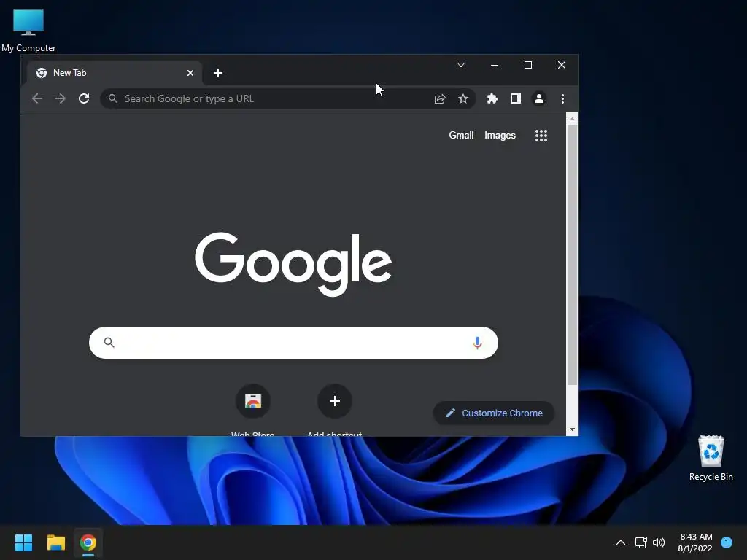This screenshot has height=560, width=747.
Task: Maximize the Chrome window
Action: tap(528, 65)
